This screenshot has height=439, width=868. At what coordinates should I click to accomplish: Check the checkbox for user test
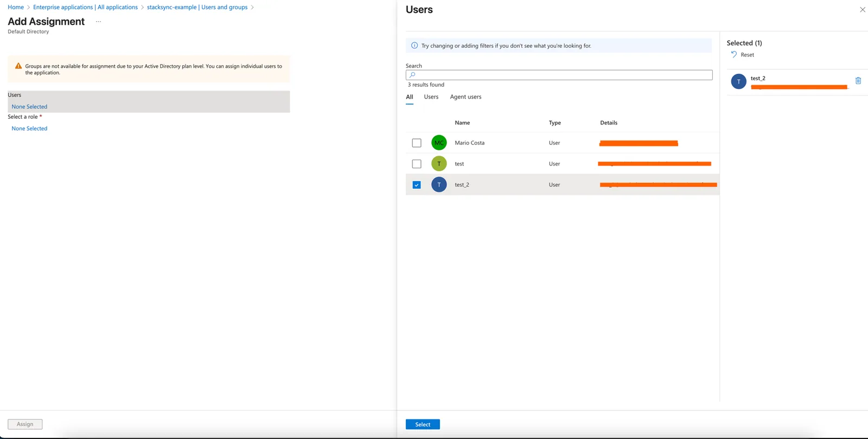417,164
